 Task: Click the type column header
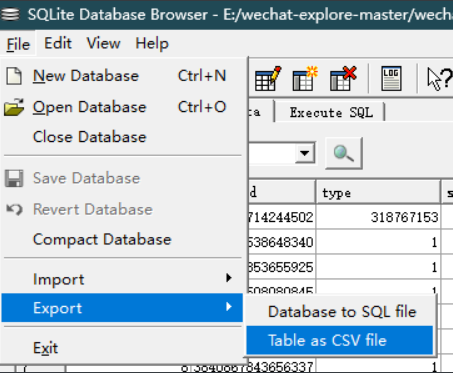(378, 193)
